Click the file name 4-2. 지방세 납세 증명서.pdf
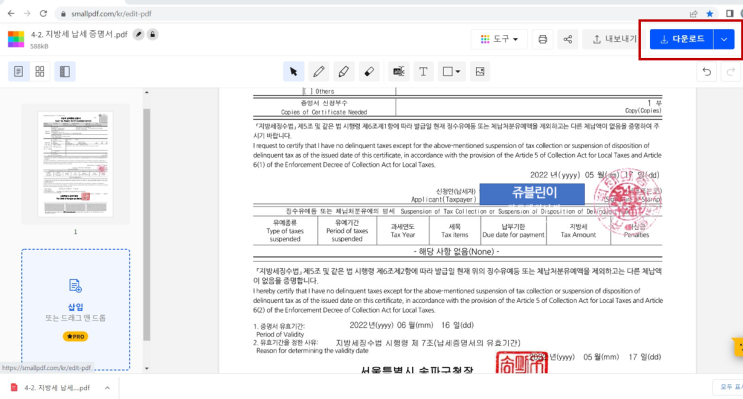The width and height of the screenshot is (743, 399). point(79,34)
